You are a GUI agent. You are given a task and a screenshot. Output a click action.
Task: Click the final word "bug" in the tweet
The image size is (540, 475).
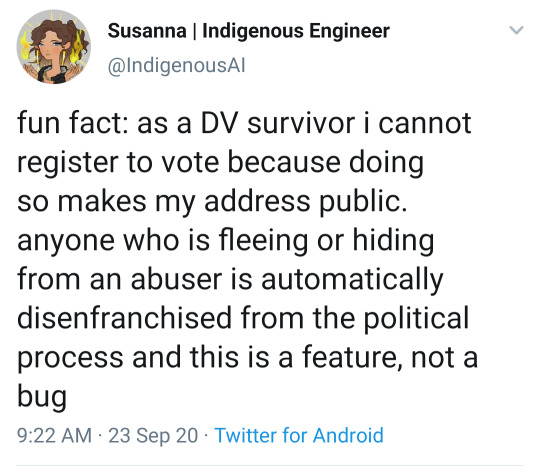coord(42,397)
